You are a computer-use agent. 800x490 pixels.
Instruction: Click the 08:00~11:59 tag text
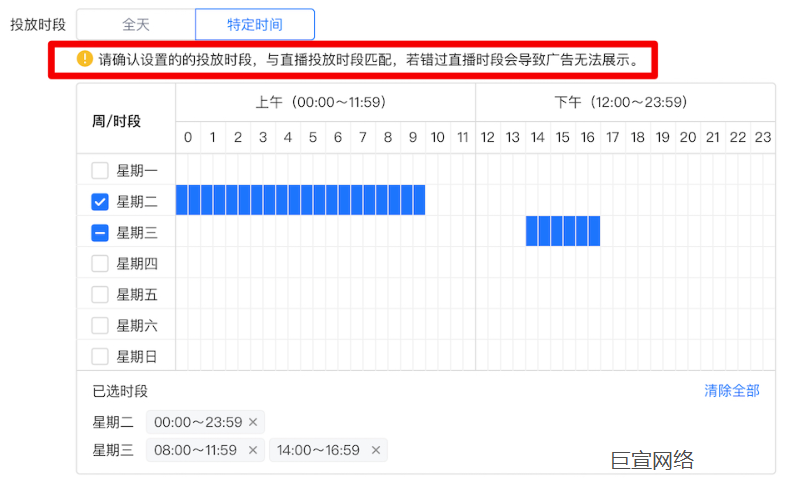195,450
